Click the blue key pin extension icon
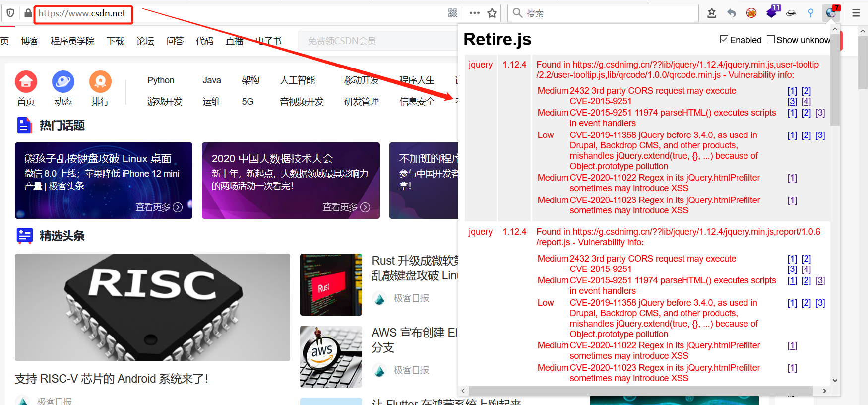Image resolution: width=868 pixels, height=405 pixels. coord(811,13)
